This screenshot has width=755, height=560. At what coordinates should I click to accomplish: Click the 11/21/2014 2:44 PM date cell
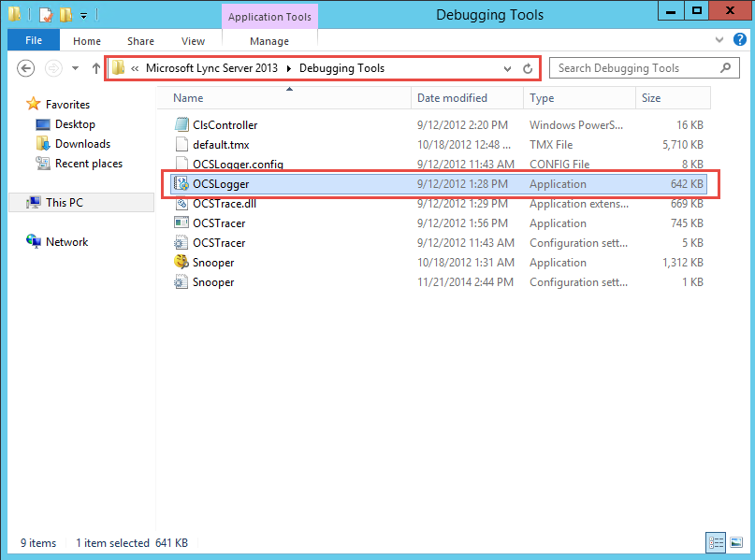pyautogui.click(x=465, y=282)
